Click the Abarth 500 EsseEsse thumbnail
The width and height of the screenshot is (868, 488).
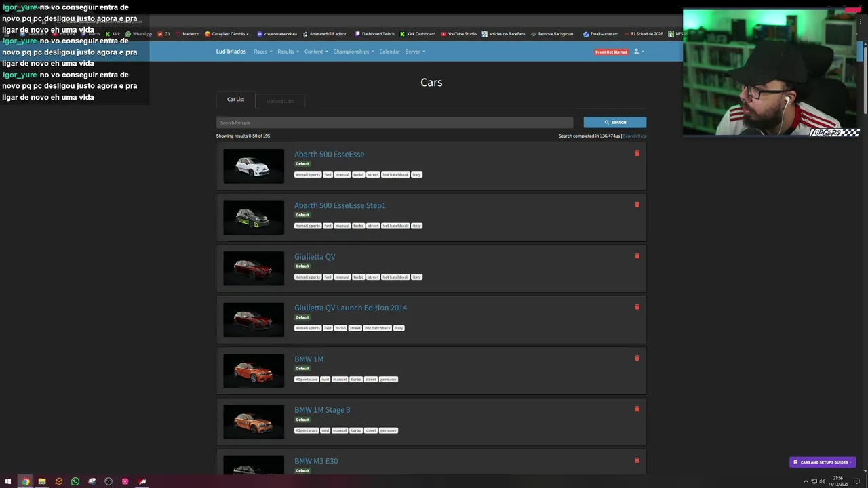(x=254, y=166)
